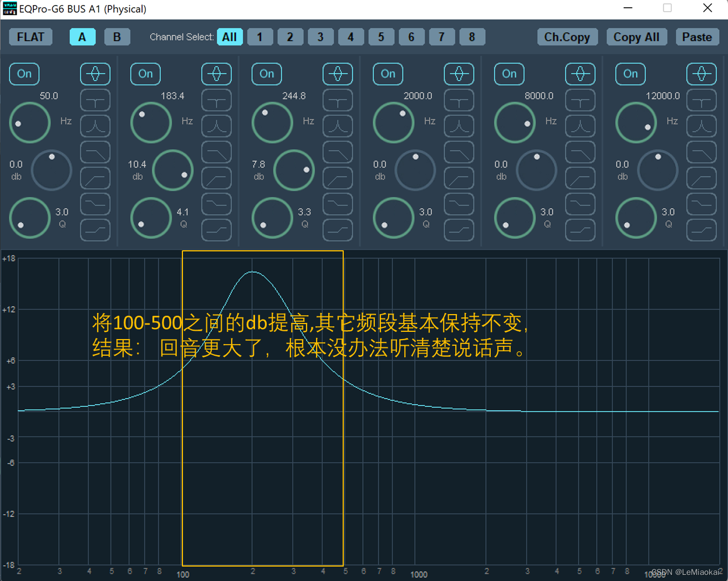Select channel 2 in Channel Select

pyautogui.click(x=290, y=37)
